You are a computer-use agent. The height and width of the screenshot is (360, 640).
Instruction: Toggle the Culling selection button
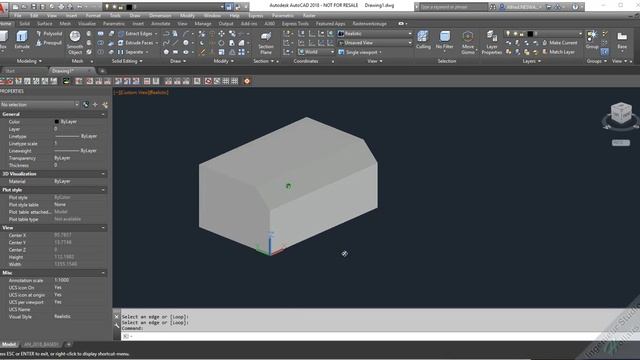[423, 40]
